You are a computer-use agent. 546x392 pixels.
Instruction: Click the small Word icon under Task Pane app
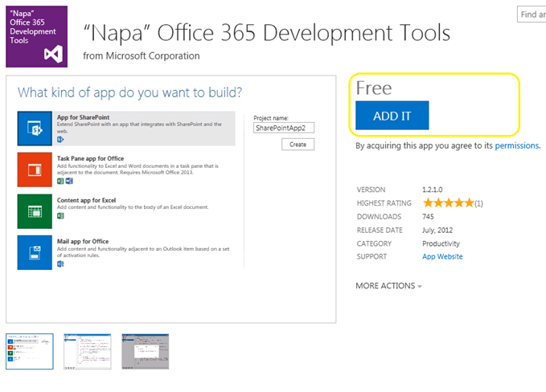pos(69,181)
